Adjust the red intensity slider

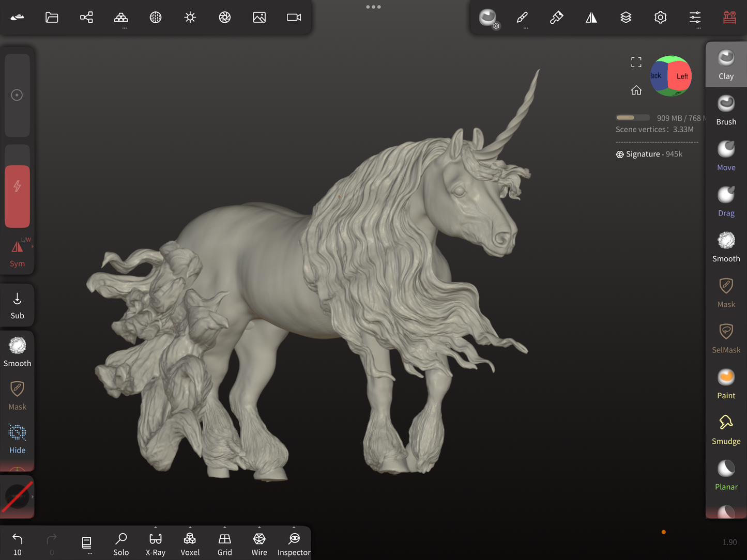click(17, 196)
